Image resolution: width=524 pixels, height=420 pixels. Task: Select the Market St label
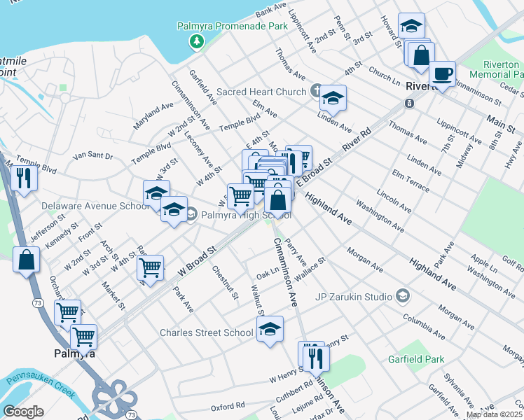(113, 296)
